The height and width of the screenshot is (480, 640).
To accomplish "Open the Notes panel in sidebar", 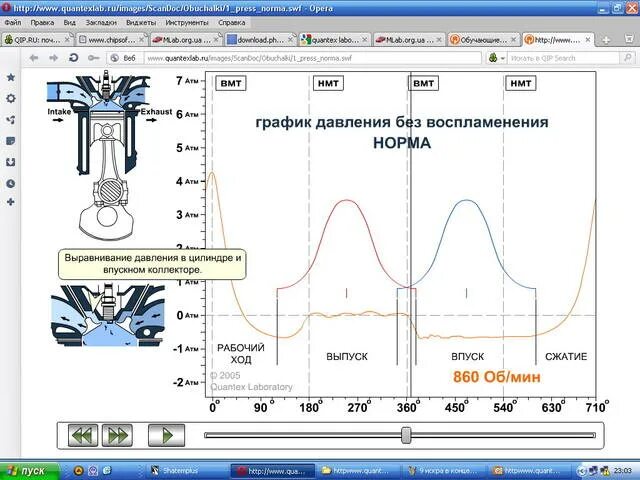I will tap(11, 141).
